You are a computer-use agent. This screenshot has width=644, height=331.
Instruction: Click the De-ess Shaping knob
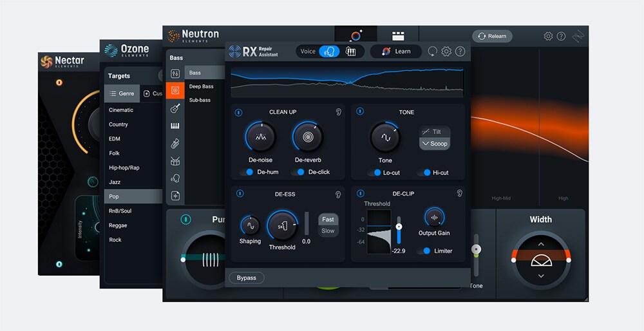[x=250, y=226]
